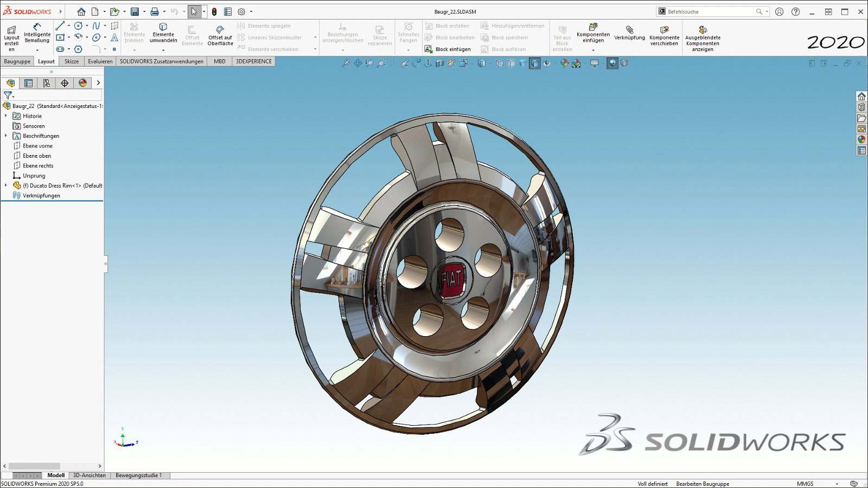Screen dimensions: 868x488
Task: Open the Elemente umwandeln dropdown arrow
Action: [163, 50]
